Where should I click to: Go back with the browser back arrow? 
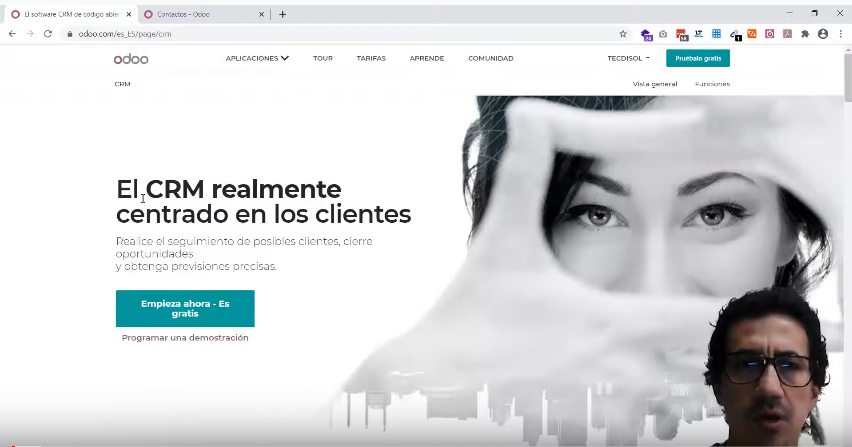[12, 33]
